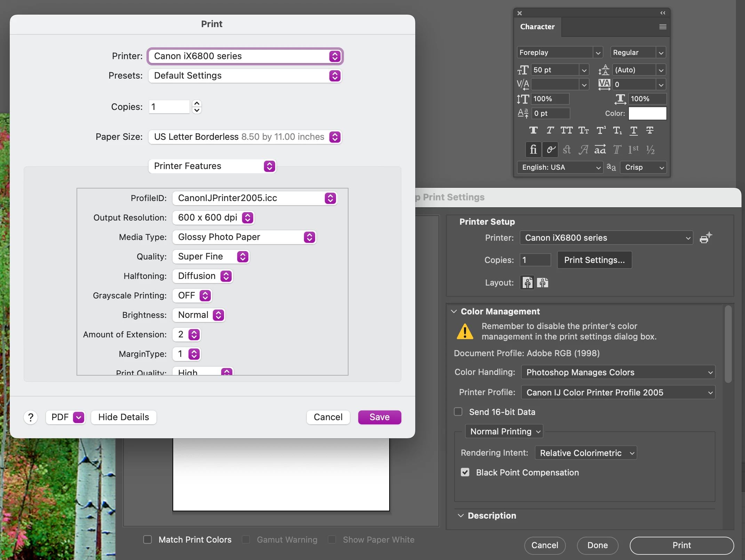Click the add printer icon
745x560 pixels.
tap(706, 238)
